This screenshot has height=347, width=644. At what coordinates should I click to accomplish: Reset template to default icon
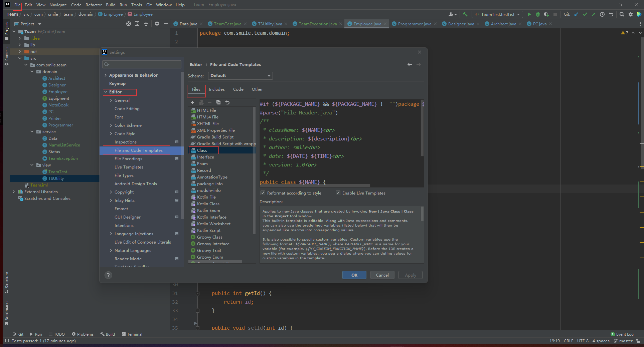point(227,102)
